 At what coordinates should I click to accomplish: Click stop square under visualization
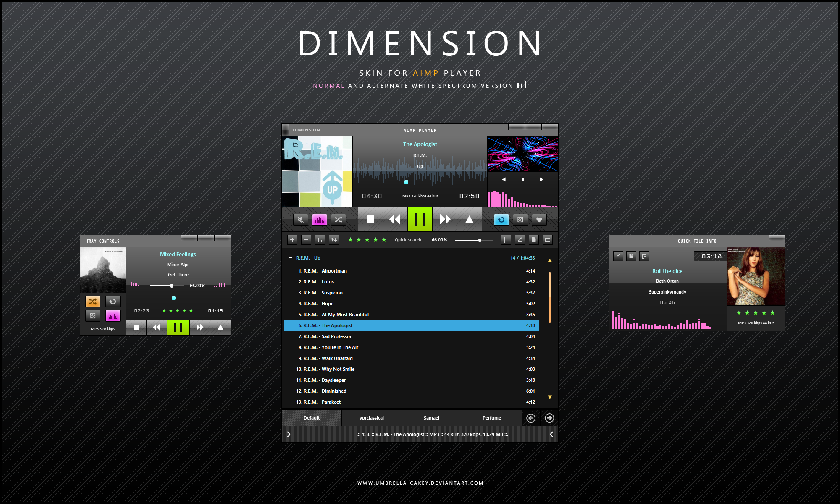[523, 179]
